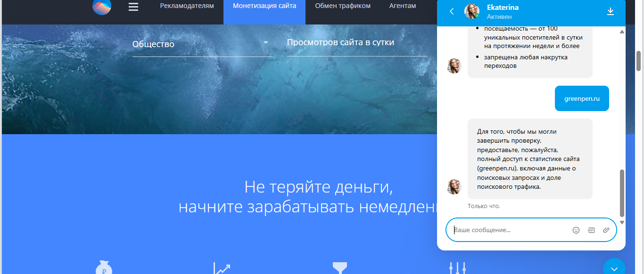The image size is (644, 274).
Task: Click the site logo at the top
Action: pos(101,7)
